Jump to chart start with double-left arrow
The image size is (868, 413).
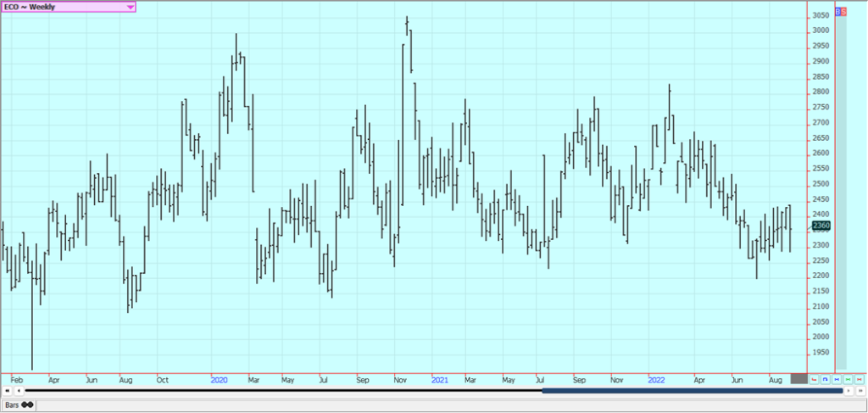[x=7, y=391]
